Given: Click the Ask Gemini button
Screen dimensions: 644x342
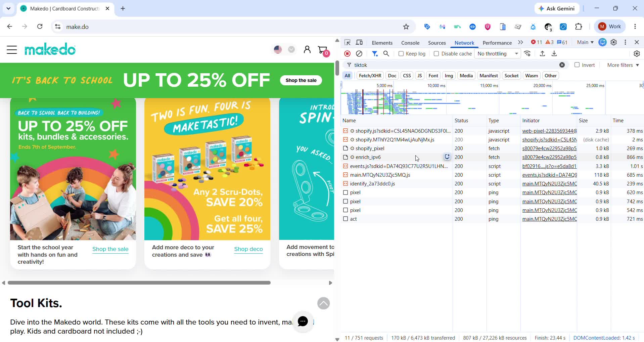Looking at the screenshot, I should (x=557, y=8).
